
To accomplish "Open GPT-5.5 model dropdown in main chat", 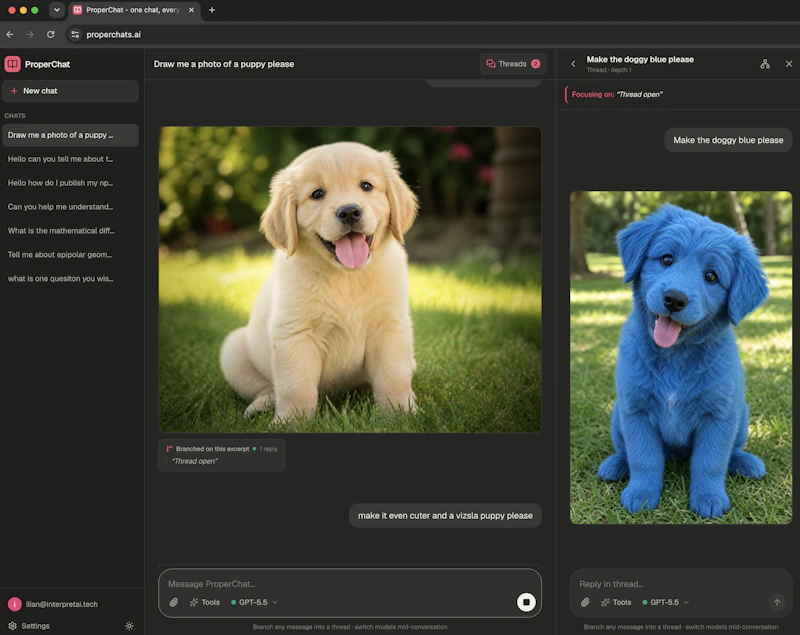I will point(254,602).
